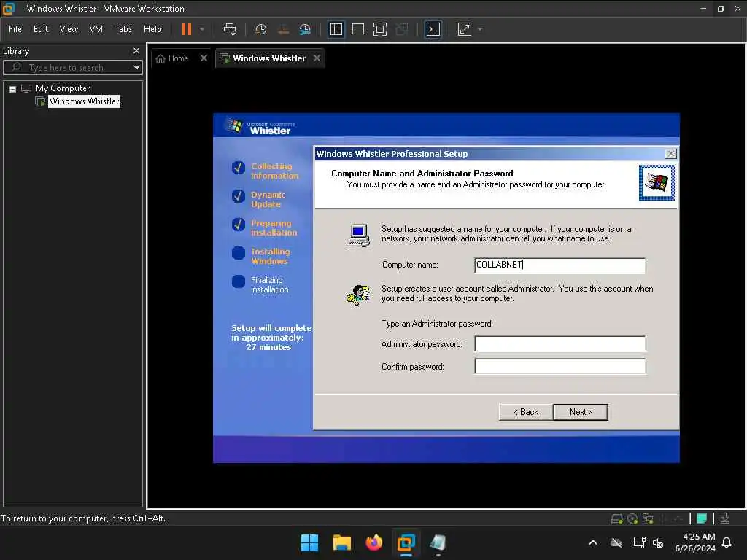Click the VMware Workstation taskbar icon
Viewport: 747px width, 560px height.
point(406,542)
